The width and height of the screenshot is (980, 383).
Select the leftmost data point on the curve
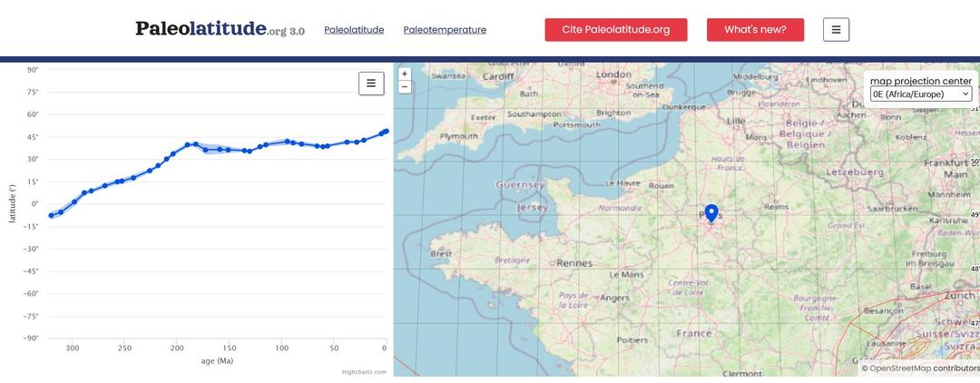51,215
